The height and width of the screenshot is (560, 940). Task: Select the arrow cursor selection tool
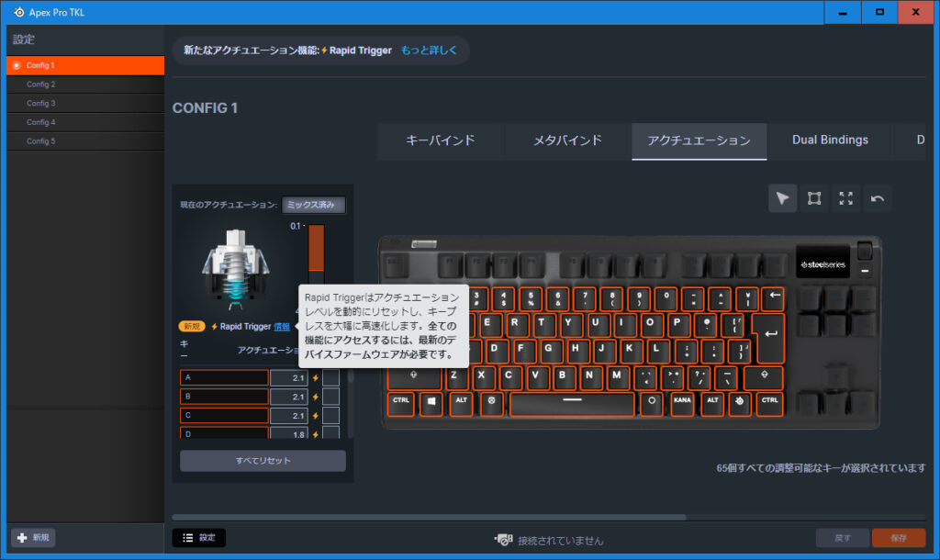(x=782, y=198)
